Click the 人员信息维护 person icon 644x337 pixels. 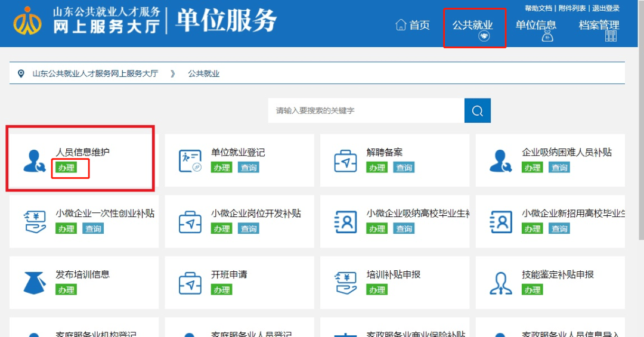(x=34, y=160)
